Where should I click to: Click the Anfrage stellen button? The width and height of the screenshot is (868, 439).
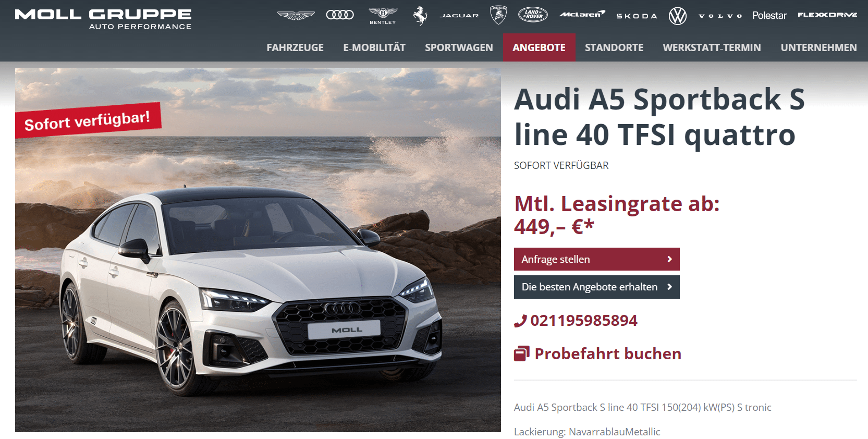596,259
